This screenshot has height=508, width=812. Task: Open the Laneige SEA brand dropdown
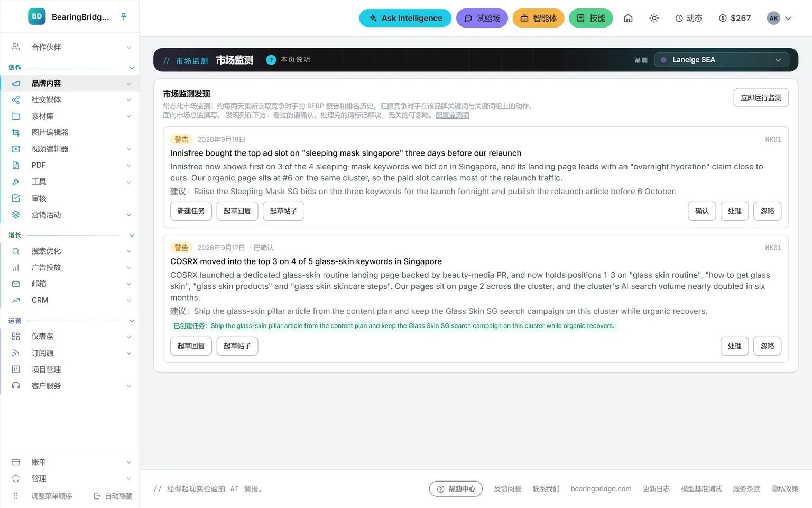pos(722,60)
